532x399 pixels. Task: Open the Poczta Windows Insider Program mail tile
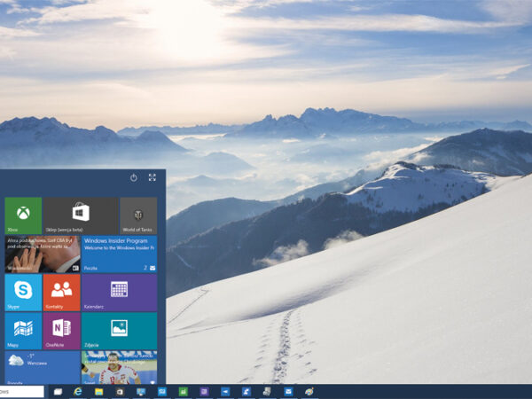(119, 254)
